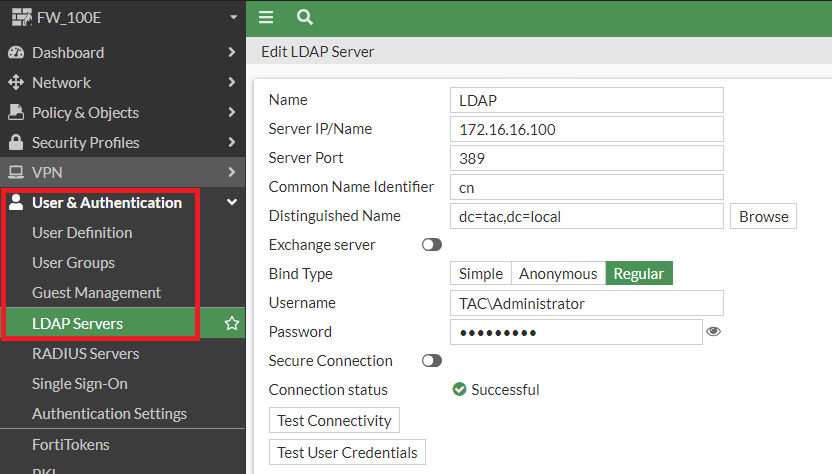Turn on the Secure Connection toggle
832x474 pixels.
432,361
